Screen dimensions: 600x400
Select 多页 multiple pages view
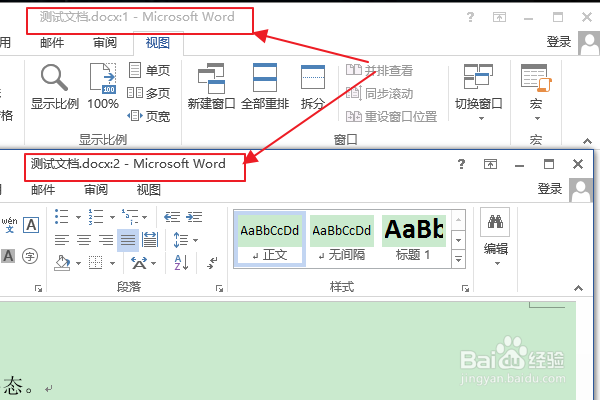coord(149,93)
